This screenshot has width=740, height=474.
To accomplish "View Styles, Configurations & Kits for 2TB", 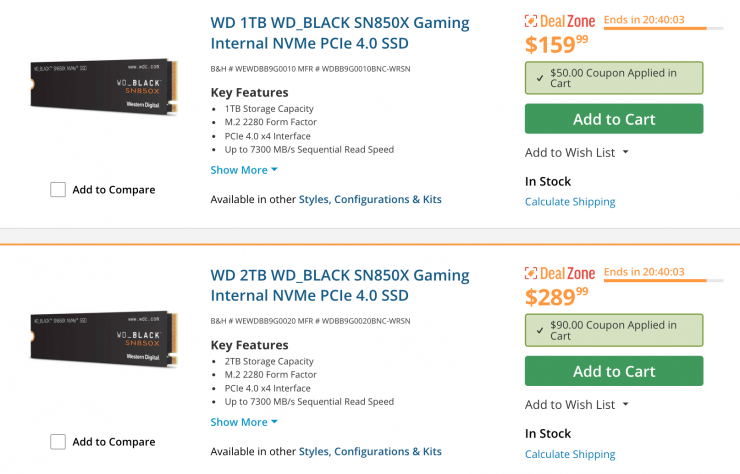I will click(x=370, y=451).
